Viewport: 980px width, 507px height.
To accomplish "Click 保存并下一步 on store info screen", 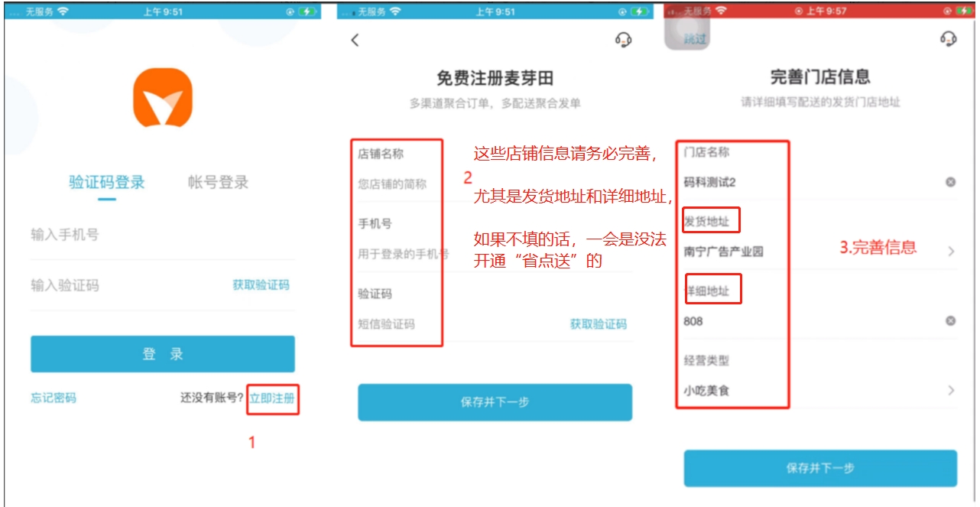I will [x=820, y=468].
